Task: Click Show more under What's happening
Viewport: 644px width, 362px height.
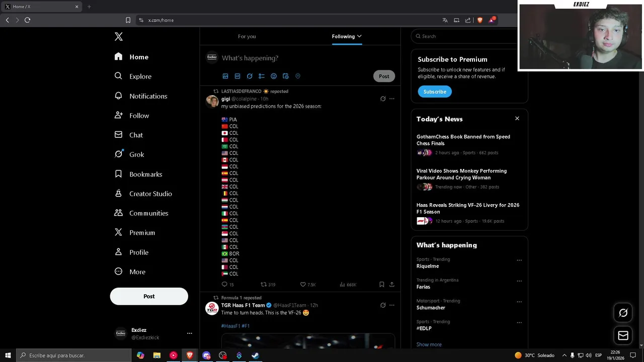Action: 429,344
